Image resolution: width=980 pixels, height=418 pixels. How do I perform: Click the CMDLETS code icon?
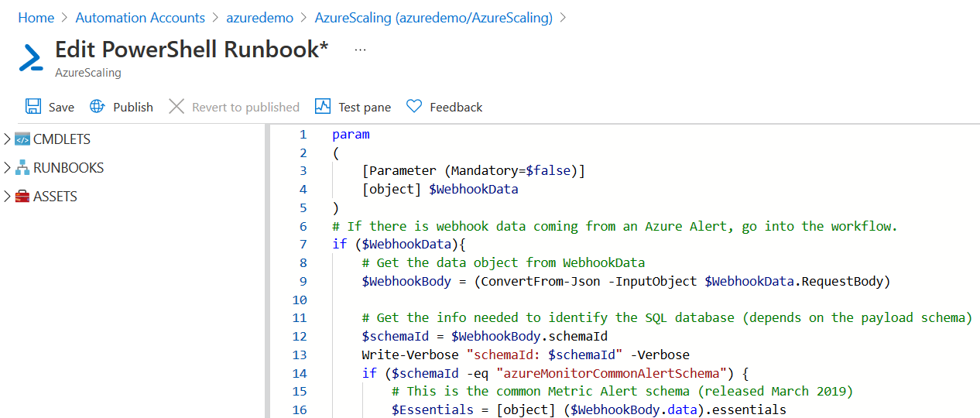[22, 139]
